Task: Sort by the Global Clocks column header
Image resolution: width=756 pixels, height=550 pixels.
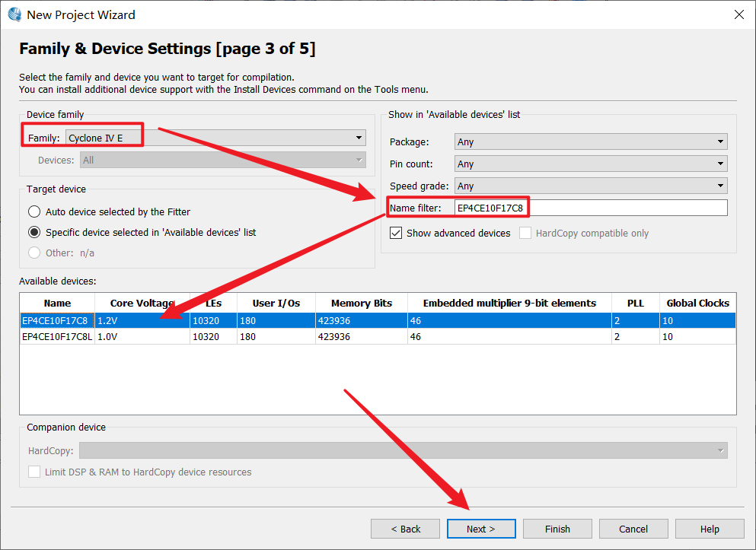Action: [697, 303]
